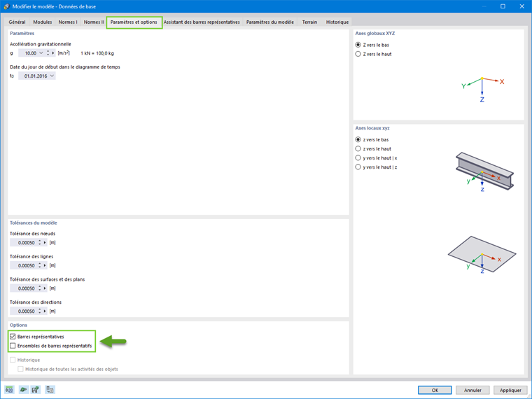Click the load default settings icon
Image resolution: width=532 pixels, height=399 pixels.
pos(22,389)
